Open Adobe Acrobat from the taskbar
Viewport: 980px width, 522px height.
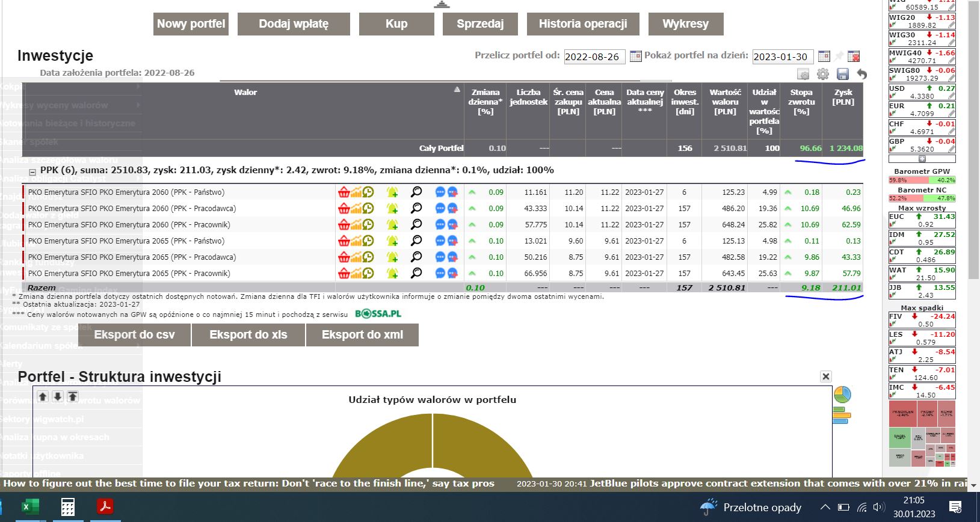coord(105,507)
